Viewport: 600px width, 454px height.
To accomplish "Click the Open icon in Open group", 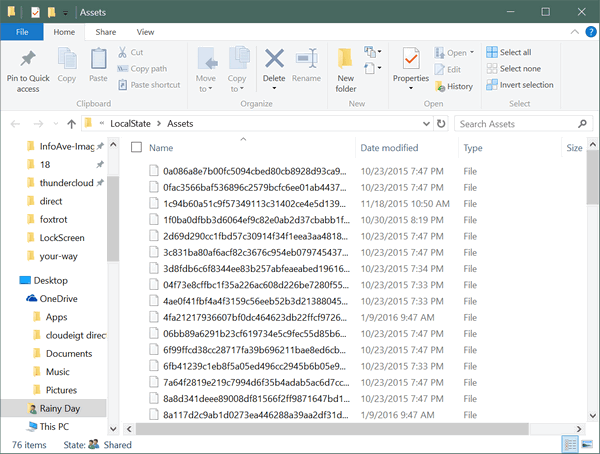I will pyautogui.click(x=439, y=52).
